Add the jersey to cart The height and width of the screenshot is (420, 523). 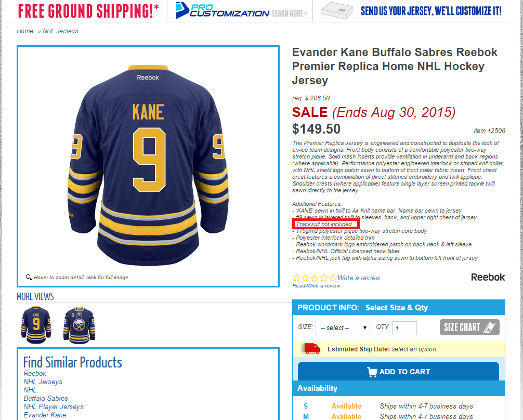click(398, 371)
